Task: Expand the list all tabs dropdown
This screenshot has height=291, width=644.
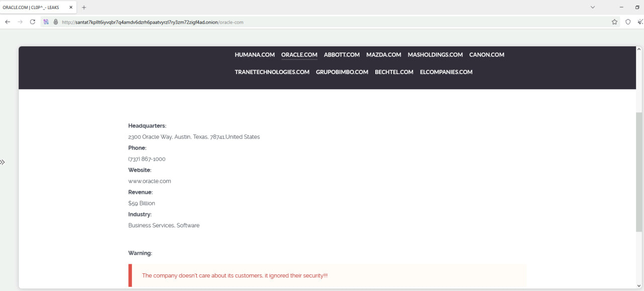Action: coord(593,8)
